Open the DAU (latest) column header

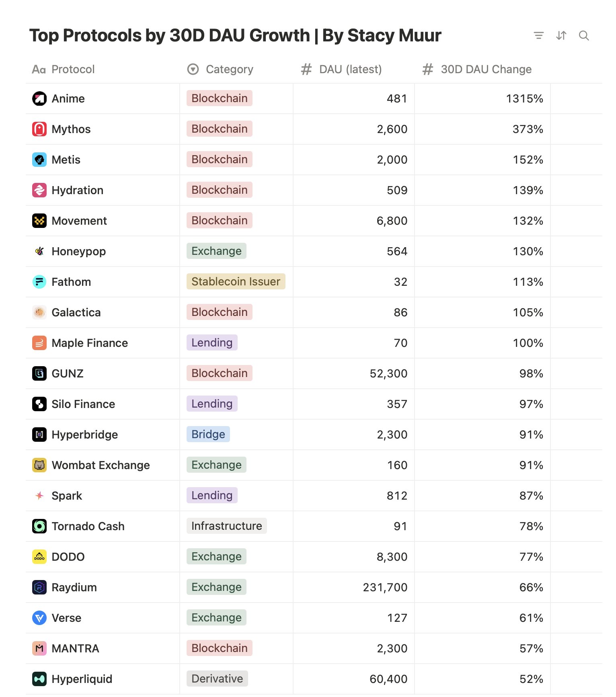[350, 70]
